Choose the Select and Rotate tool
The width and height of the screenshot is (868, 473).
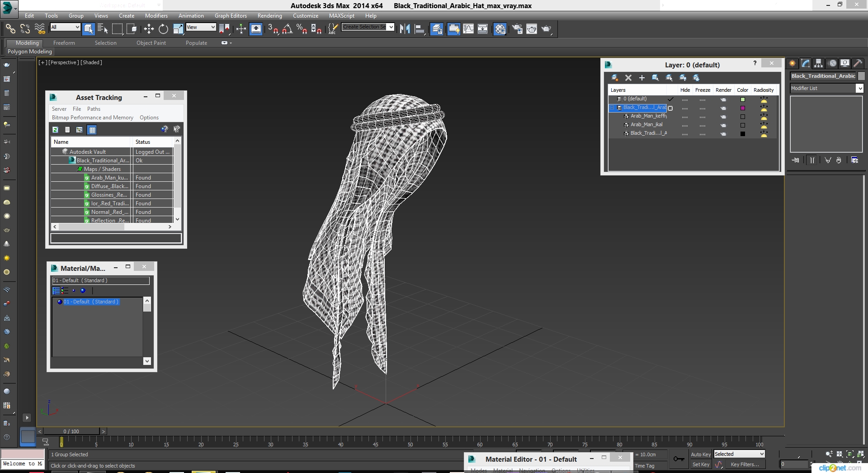tap(163, 29)
